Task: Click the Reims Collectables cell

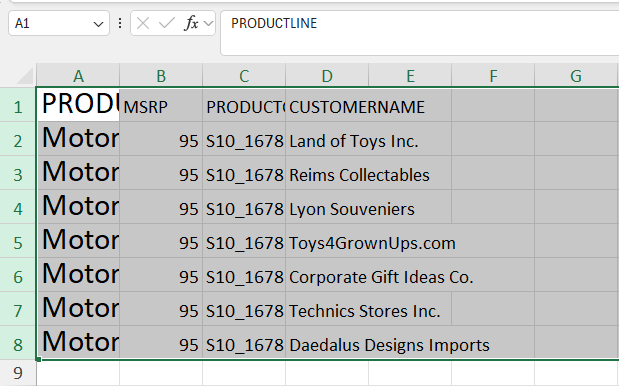Action: (327, 173)
